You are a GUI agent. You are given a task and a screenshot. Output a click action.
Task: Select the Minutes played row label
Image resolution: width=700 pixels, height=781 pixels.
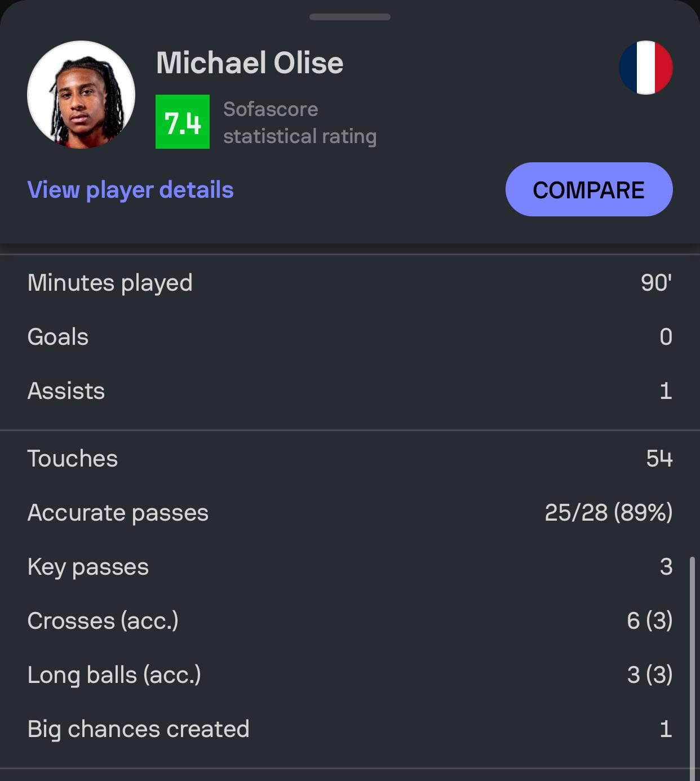point(110,282)
